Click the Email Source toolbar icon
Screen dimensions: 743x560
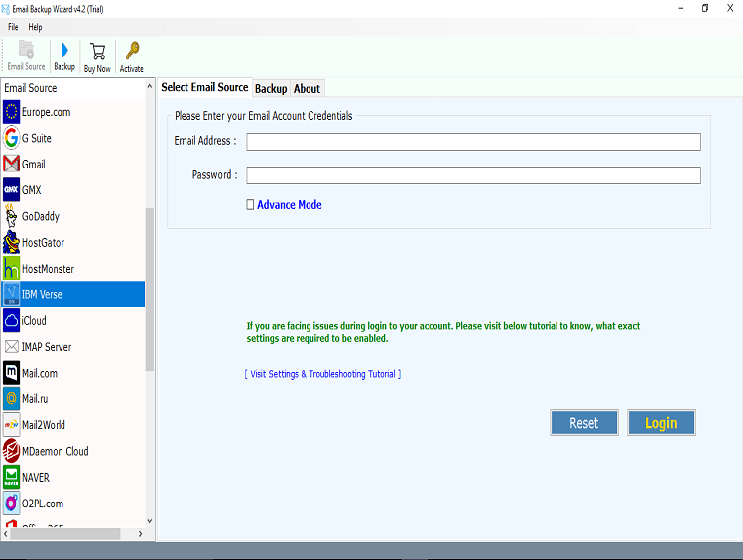click(26, 50)
